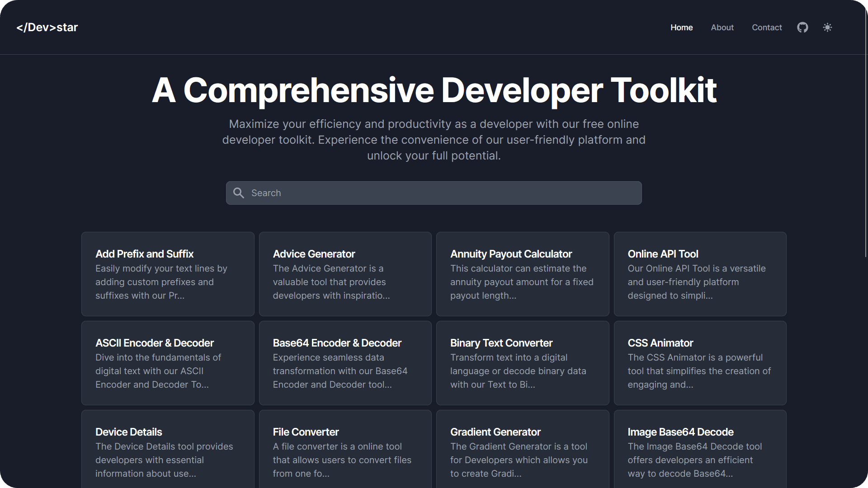This screenshot has height=488, width=868.
Task: Open Base64 Encoder & Decoder tool
Action: (x=345, y=363)
